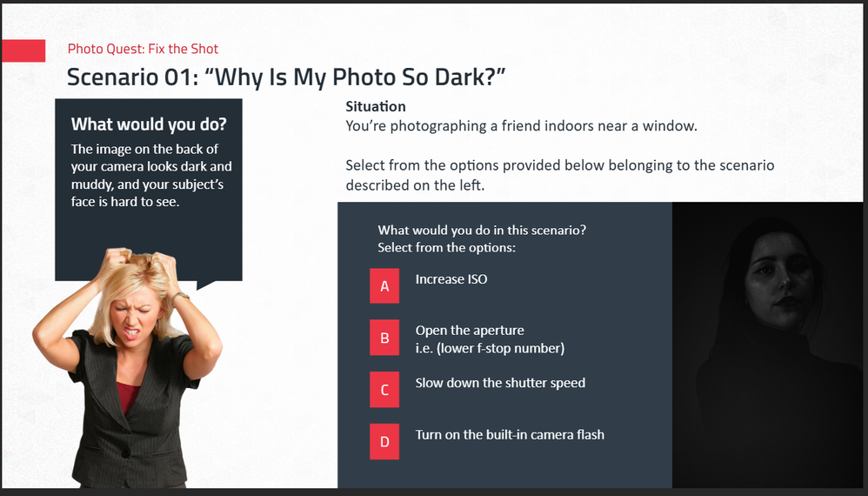The width and height of the screenshot is (868, 496).
Task: Click the camera looks dark and muddy text
Action: 151,176
